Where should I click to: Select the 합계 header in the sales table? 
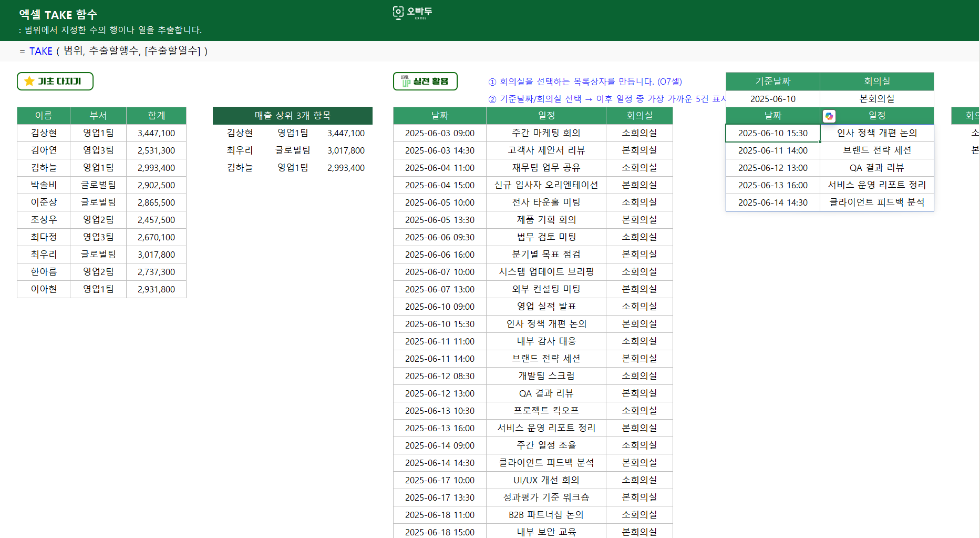tap(156, 116)
